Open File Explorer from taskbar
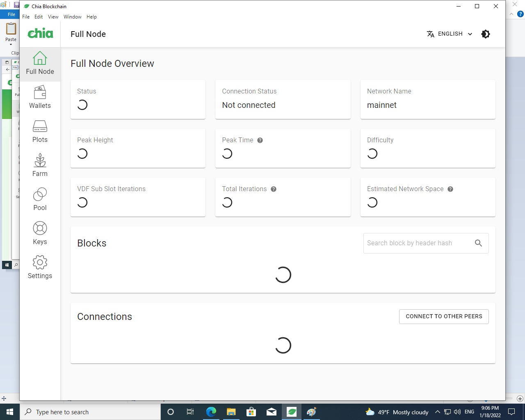The image size is (525, 420). tap(231, 412)
